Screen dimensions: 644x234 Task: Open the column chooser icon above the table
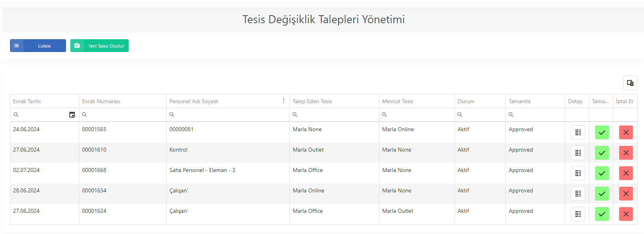630,83
